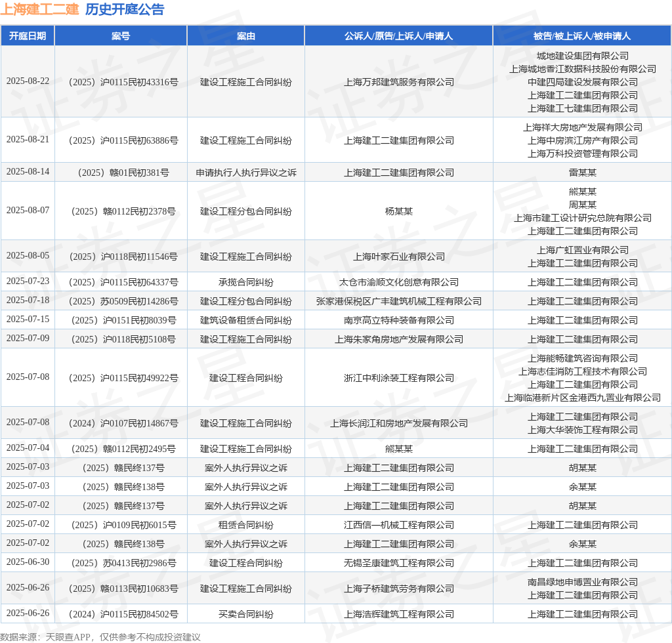Click defendant 城地建设集团有限公司
Image resolution: width=672 pixels, height=643 pixels.
[583, 56]
